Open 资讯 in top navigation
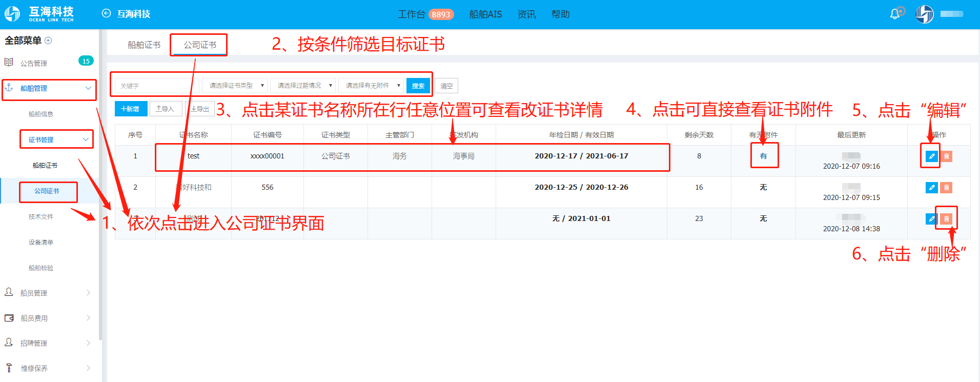 point(526,14)
